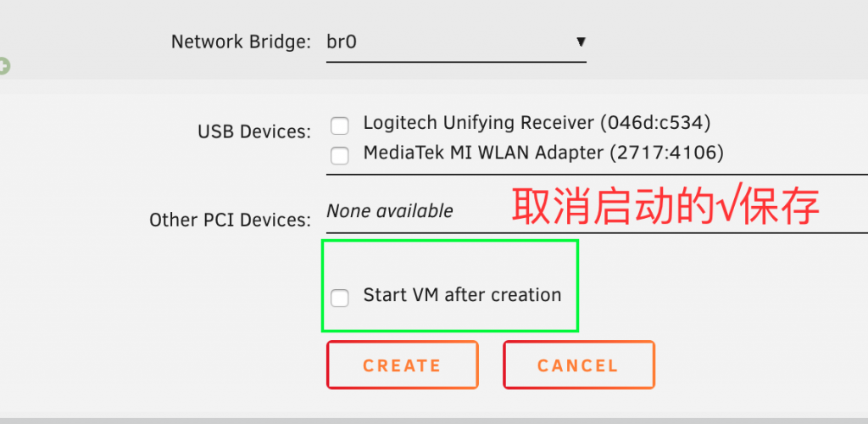The image size is (868, 424).
Task: Click the USB Devices field label
Action: tap(254, 131)
